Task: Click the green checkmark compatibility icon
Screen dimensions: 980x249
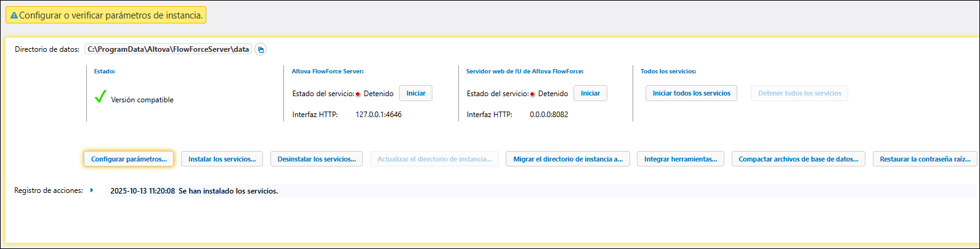Action: 100,97
